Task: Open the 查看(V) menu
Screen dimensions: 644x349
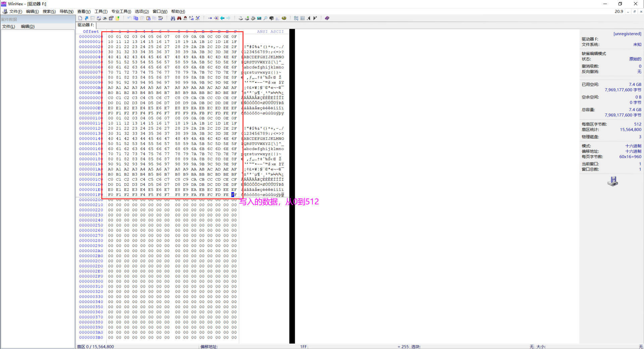Action: (84, 11)
